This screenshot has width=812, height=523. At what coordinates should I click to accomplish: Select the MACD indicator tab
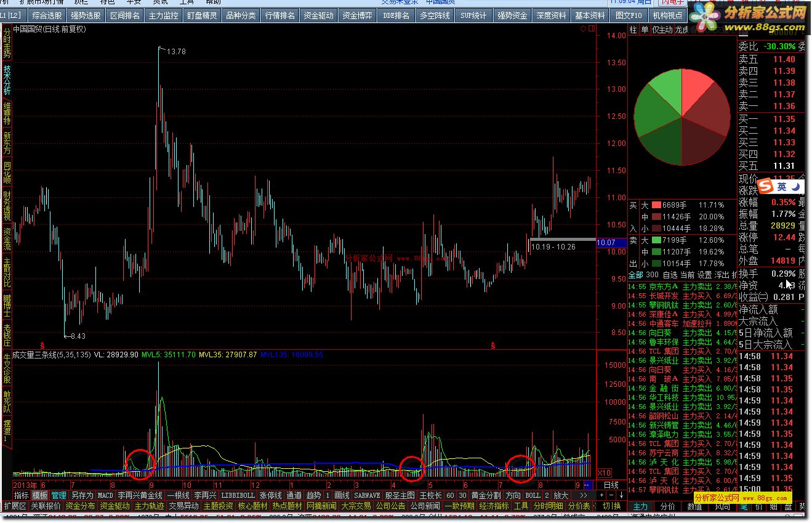(x=105, y=495)
